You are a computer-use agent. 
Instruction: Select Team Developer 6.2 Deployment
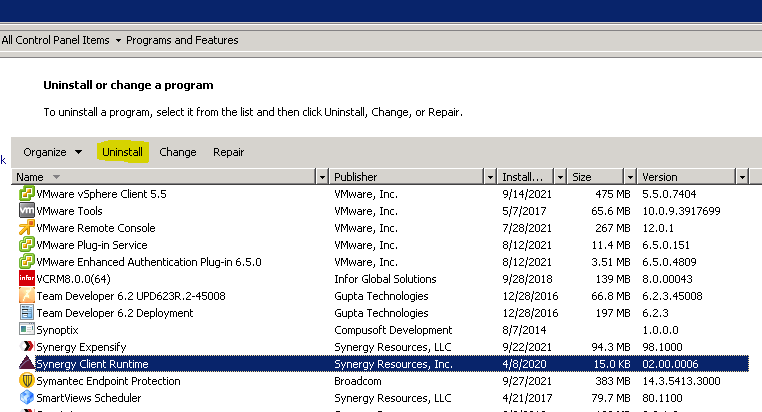tap(383, 313)
